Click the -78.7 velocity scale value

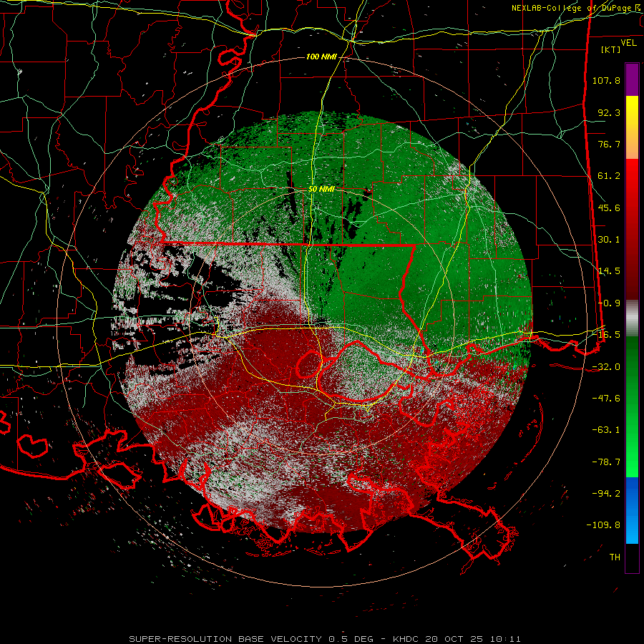pyautogui.click(x=606, y=462)
